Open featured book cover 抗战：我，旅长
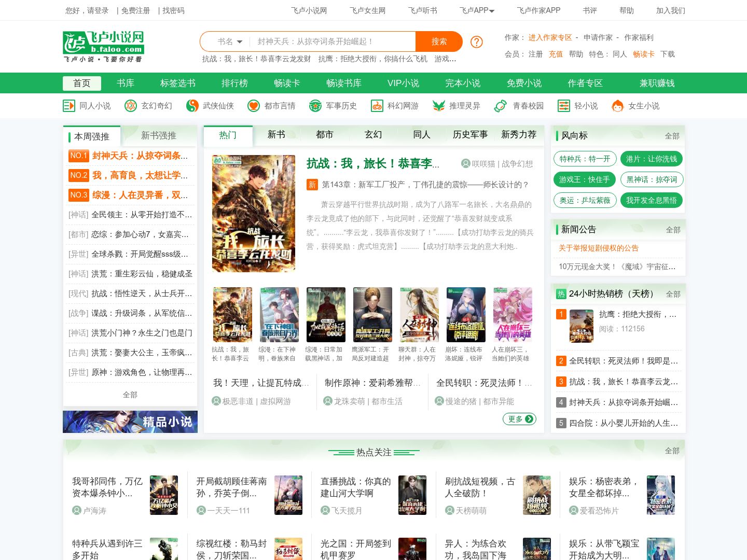 [254, 214]
